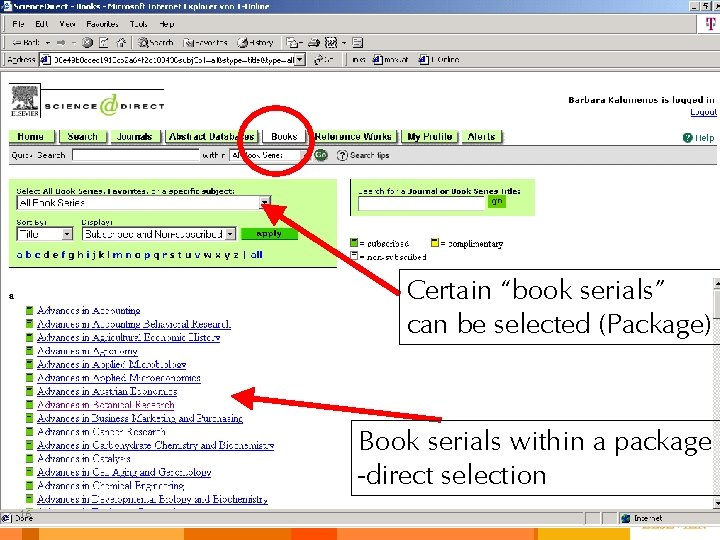720x540 pixels.
Task: Click the Internet zone status bar icon
Action: tap(625, 518)
